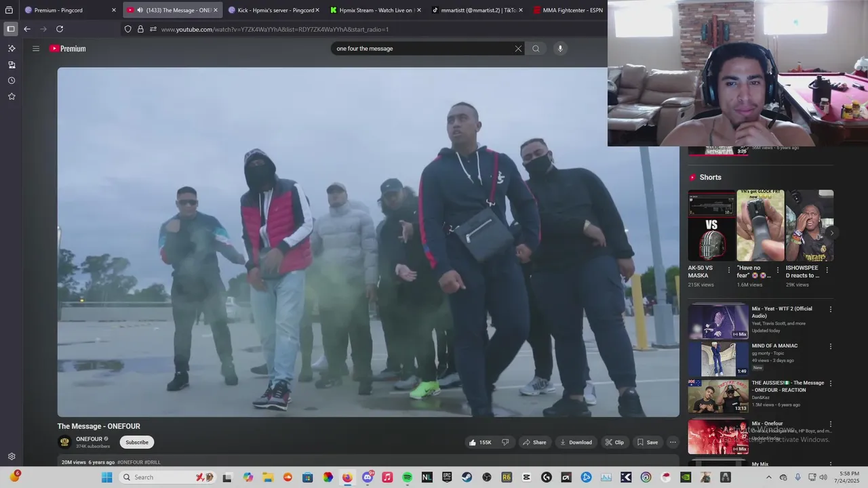
Task: Open the YouTube hamburger guide menu
Action: [x=36, y=49]
